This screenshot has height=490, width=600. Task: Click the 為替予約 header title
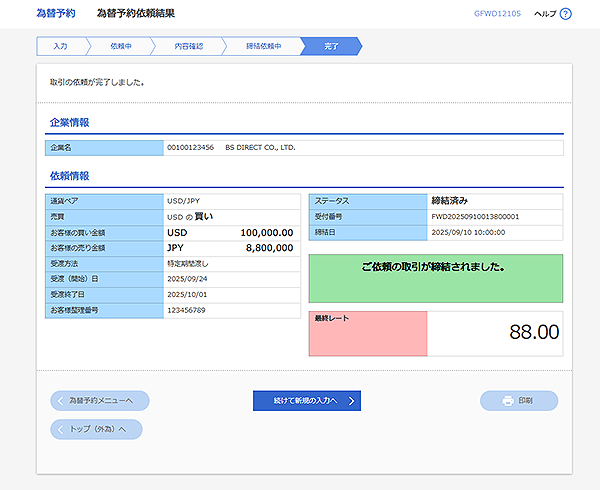[x=56, y=13]
